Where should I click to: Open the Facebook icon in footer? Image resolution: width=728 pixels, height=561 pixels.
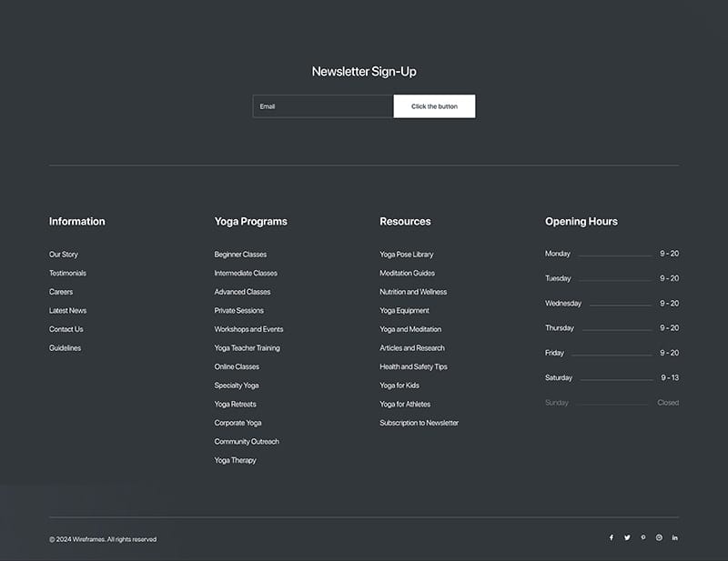click(x=611, y=538)
